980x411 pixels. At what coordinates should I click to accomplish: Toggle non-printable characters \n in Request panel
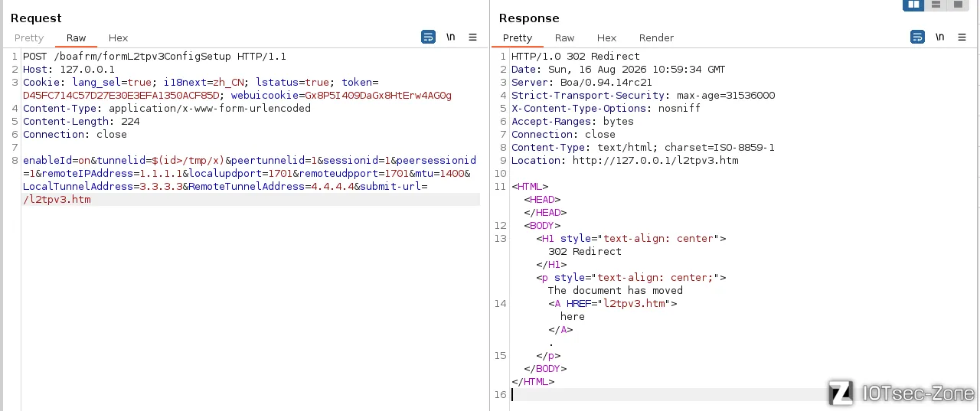pos(451,37)
